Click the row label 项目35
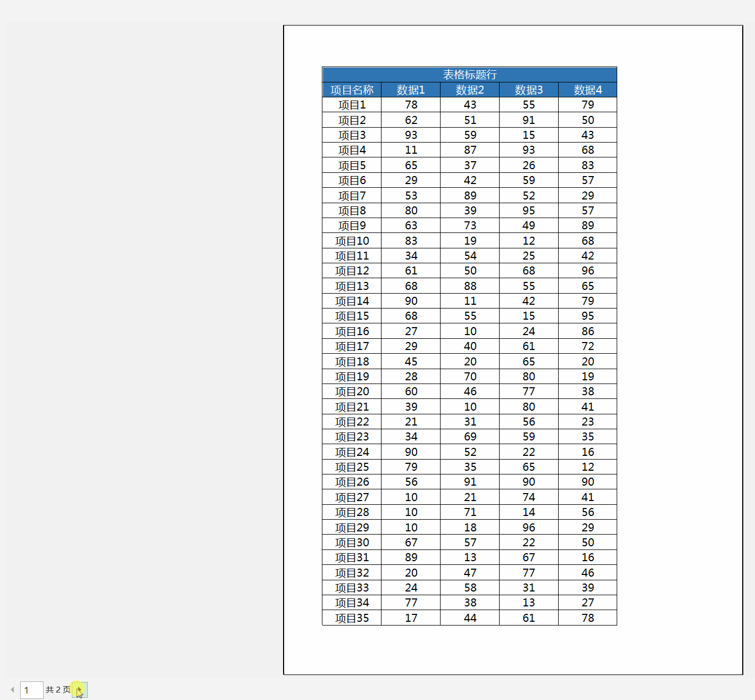755x700 pixels. click(352, 618)
